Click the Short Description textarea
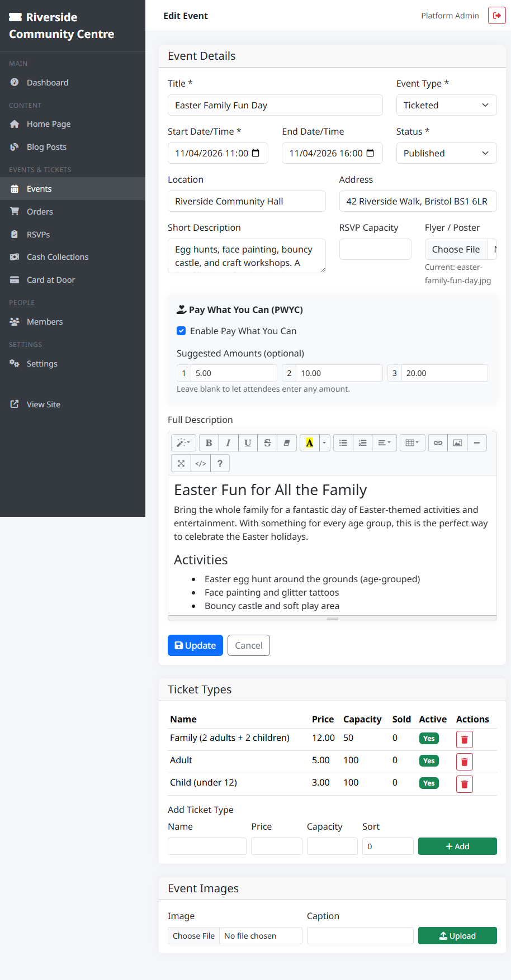The width and height of the screenshot is (511, 980). [247, 256]
